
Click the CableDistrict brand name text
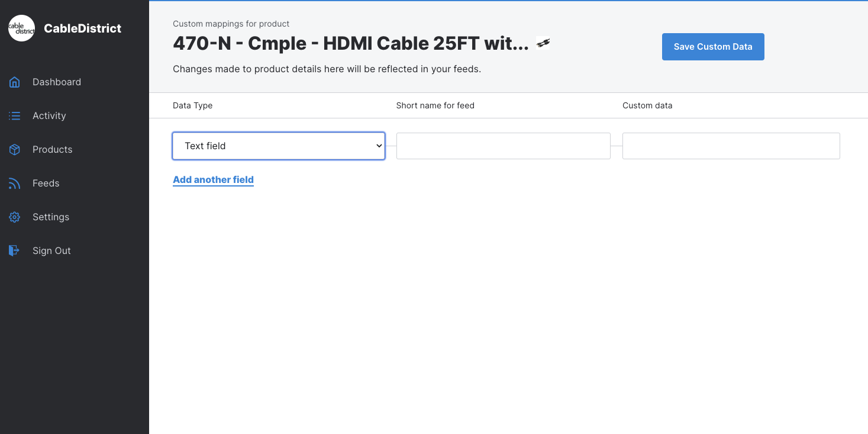coord(83,28)
